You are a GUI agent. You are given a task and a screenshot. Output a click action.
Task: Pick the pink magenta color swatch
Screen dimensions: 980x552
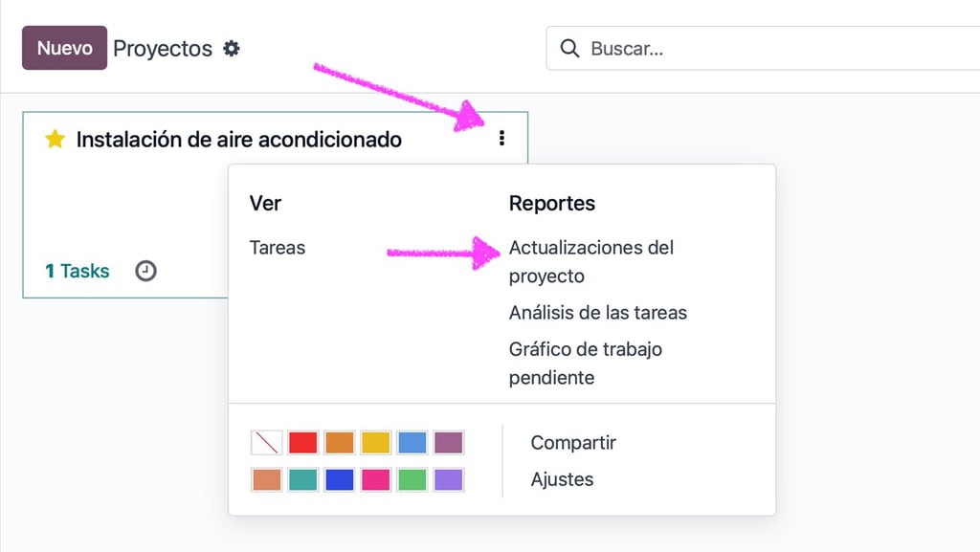[375, 479]
